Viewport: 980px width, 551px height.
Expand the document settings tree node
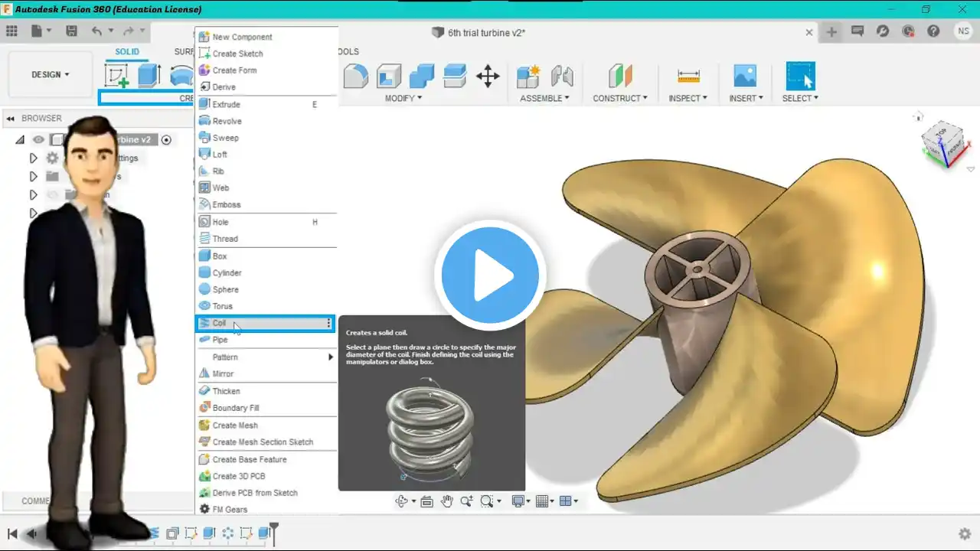[33, 158]
